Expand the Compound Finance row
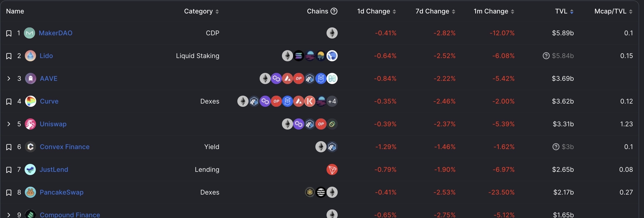 click(x=9, y=215)
